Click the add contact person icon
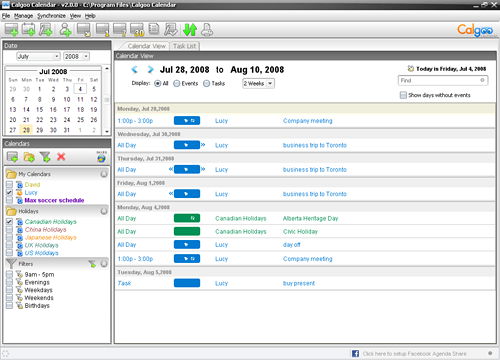The image size is (500, 360). point(65,30)
